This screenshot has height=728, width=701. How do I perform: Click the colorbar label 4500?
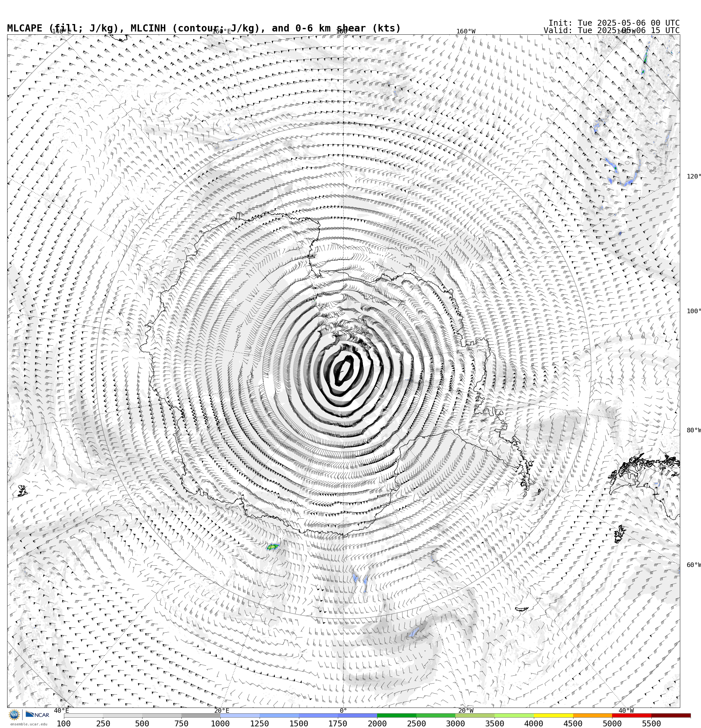(573, 723)
